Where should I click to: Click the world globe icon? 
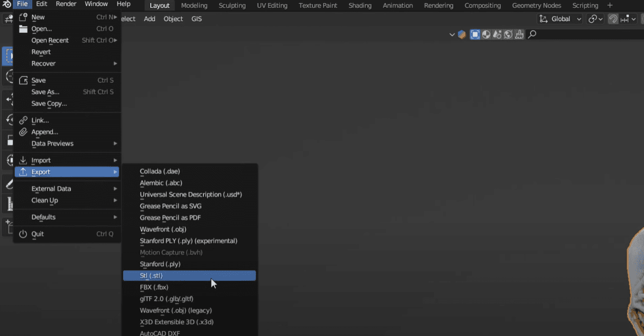pos(508,34)
